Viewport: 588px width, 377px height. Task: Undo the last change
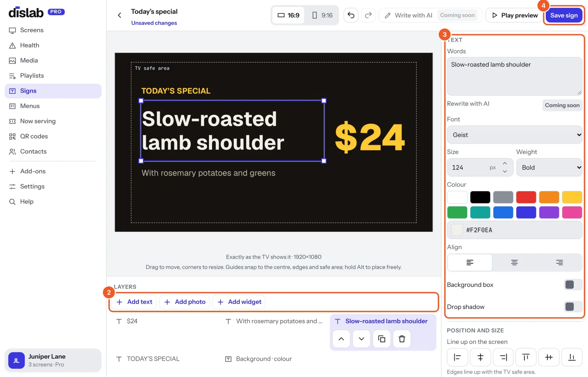tap(351, 15)
